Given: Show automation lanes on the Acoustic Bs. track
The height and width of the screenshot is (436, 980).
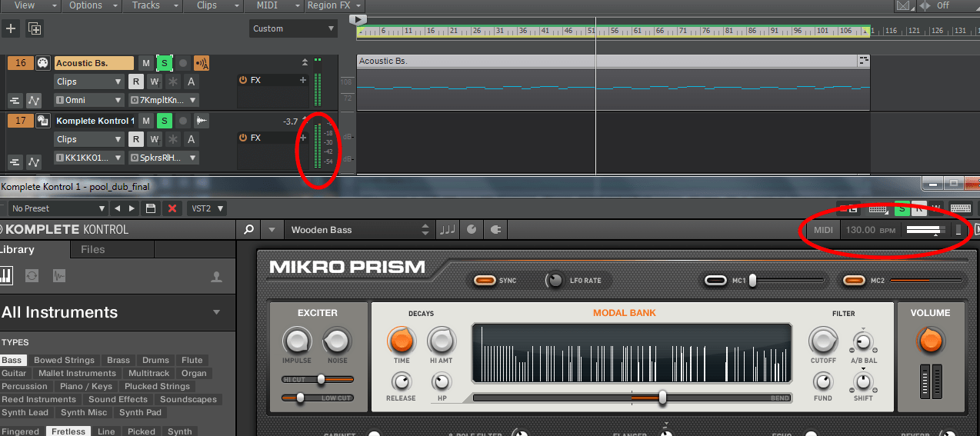Looking at the screenshot, I should pyautogui.click(x=34, y=100).
